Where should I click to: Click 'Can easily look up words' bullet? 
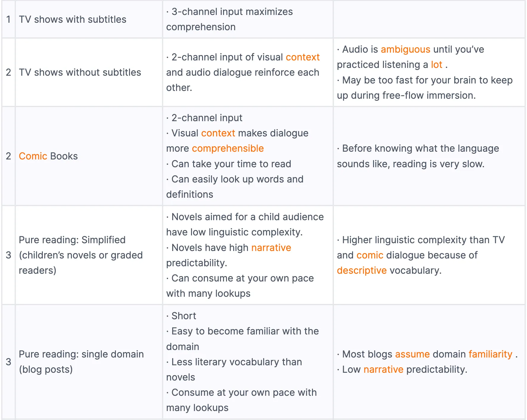[x=235, y=187]
